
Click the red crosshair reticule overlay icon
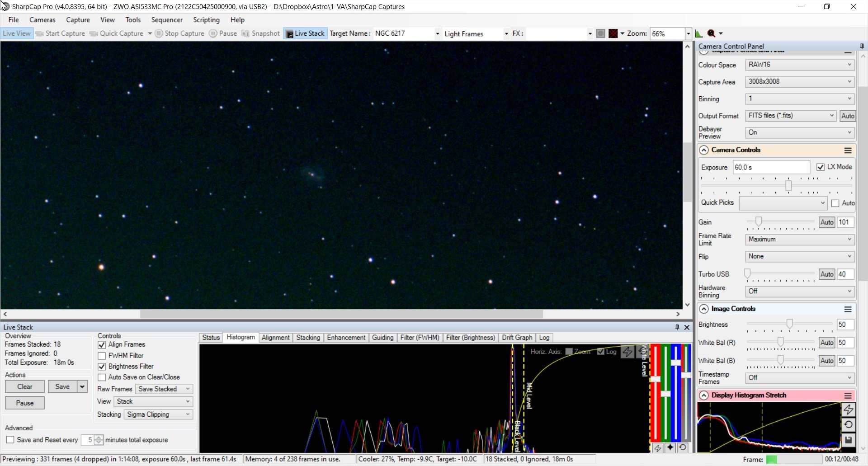click(x=613, y=33)
